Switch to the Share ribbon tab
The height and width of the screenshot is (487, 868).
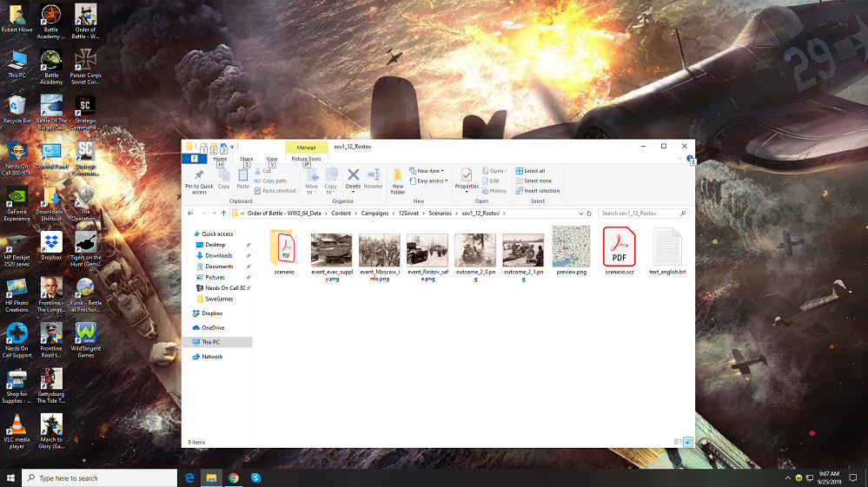coord(247,159)
